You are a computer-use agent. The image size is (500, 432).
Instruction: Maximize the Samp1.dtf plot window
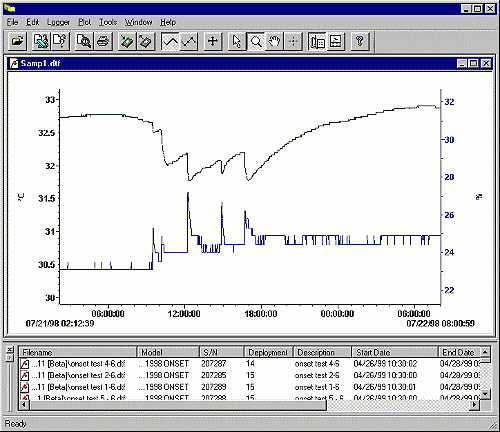(x=473, y=63)
